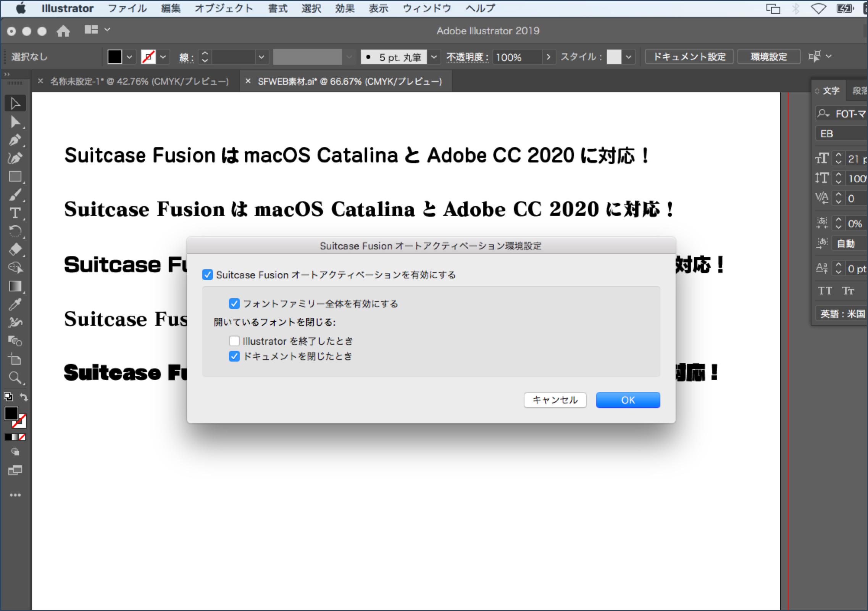Open the ウィンドウ menu

click(x=427, y=8)
